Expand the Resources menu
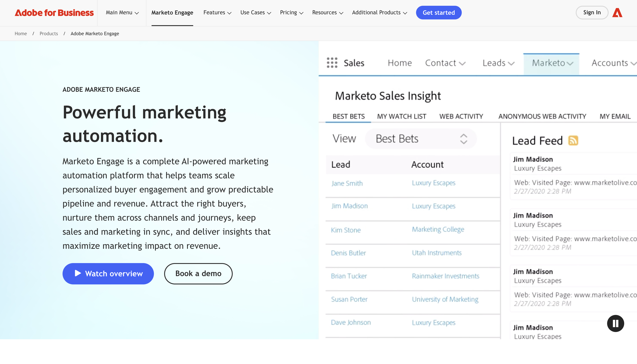Screen dimensions: 637x364 pyautogui.click(x=327, y=13)
